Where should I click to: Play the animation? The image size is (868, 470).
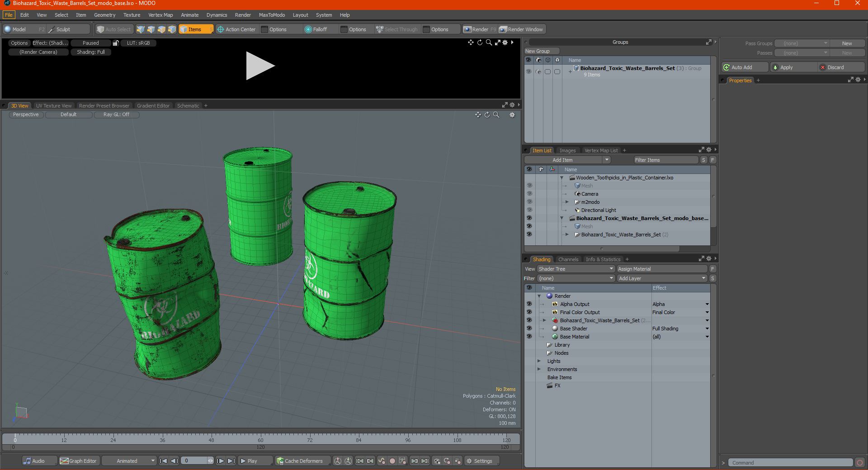point(255,461)
